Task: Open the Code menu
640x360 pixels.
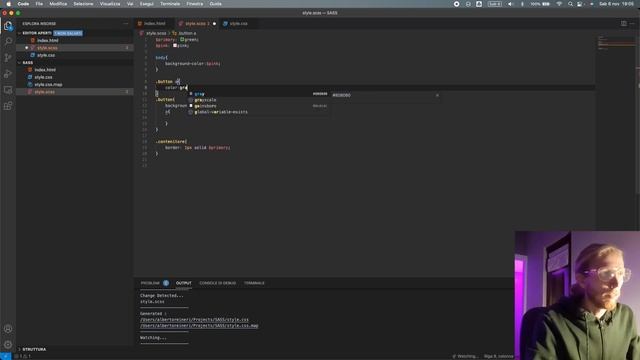Action: pyautogui.click(x=23, y=4)
